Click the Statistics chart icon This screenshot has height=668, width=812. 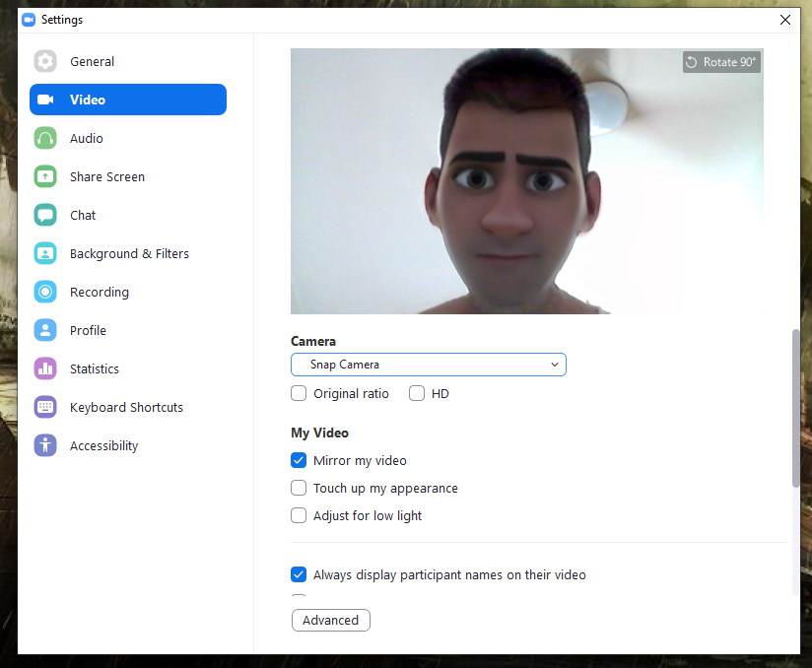45,368
